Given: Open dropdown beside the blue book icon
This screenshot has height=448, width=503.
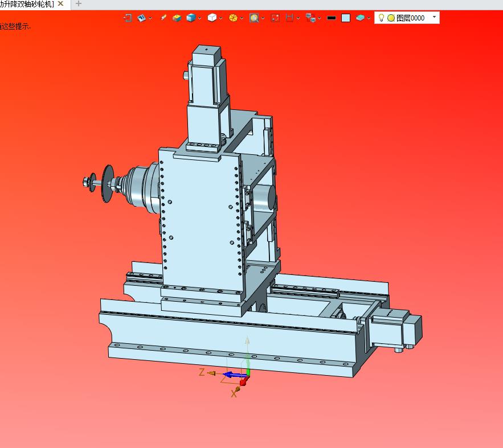Looking at the screenshot, I should [150, 18].
